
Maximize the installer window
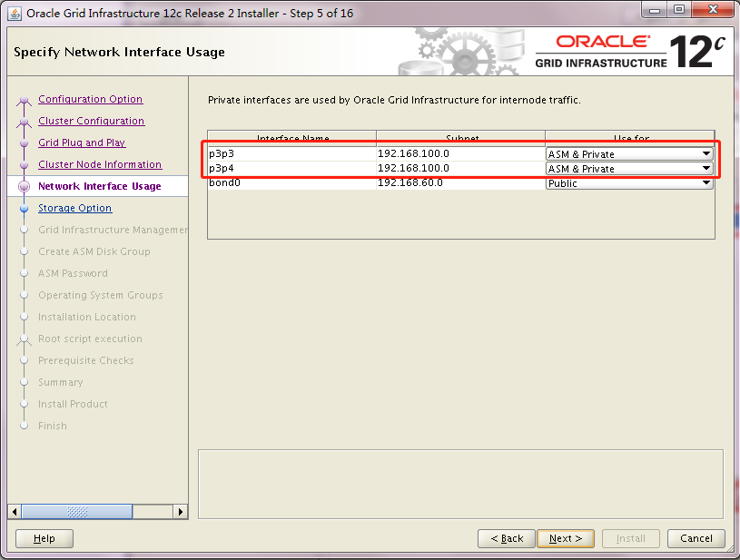[679, 9]
